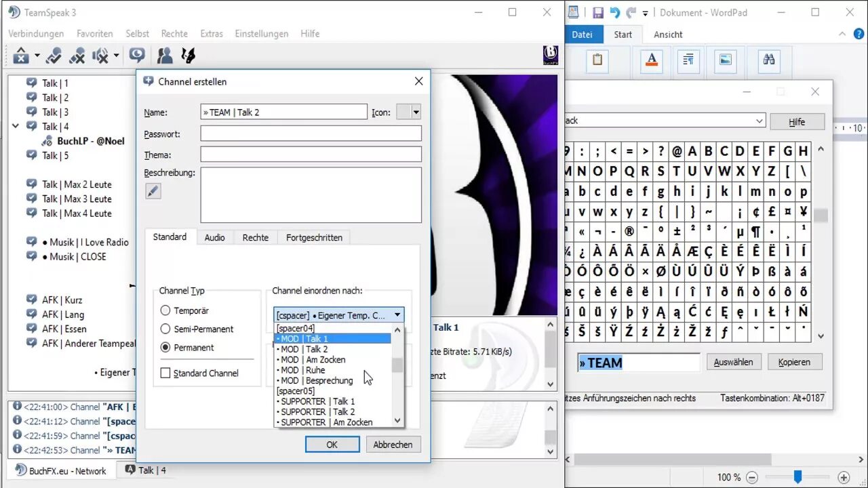Open the WordPad Ansicht ribbon tab
Viewport: 868px width, 488px height.
point(668,35)
